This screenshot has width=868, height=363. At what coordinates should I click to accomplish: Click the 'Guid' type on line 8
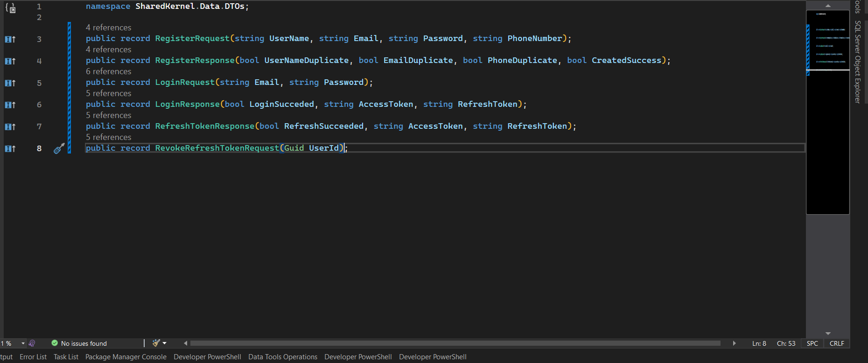294,148
